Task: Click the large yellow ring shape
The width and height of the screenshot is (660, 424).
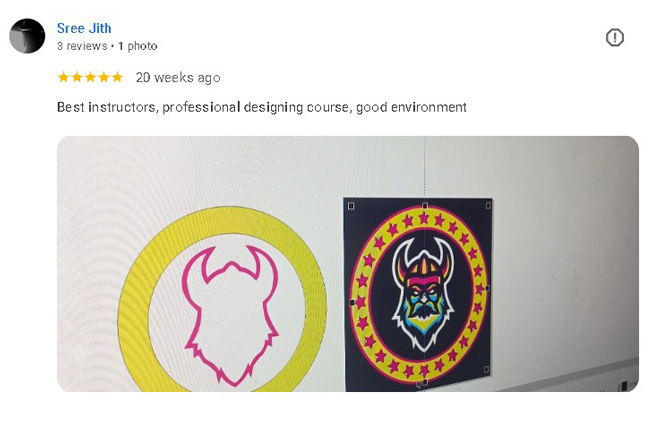Action: point(222,299)
